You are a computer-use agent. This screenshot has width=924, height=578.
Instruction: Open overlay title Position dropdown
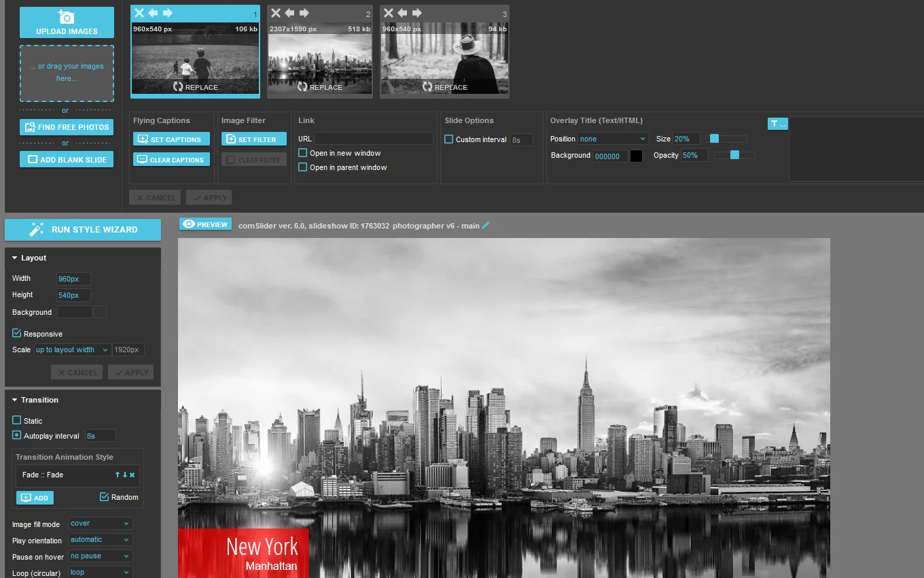click(x=614, y=139)
